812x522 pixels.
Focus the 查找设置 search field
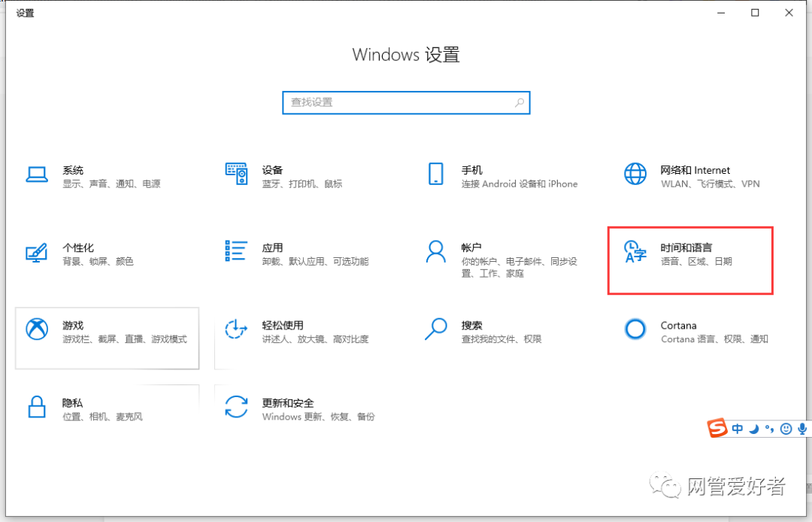point(406,102)
